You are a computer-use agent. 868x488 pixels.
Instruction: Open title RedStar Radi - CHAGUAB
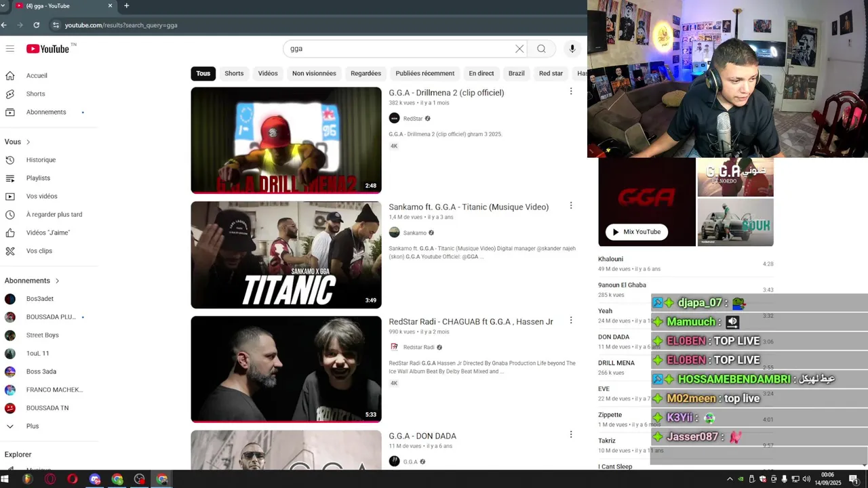point(471,321)
